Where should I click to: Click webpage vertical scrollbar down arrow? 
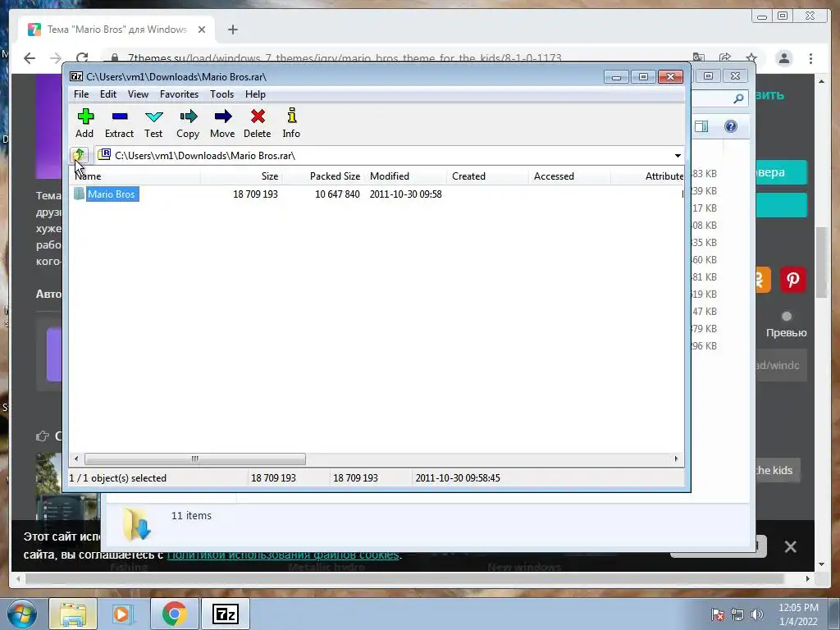coord(821,564)
